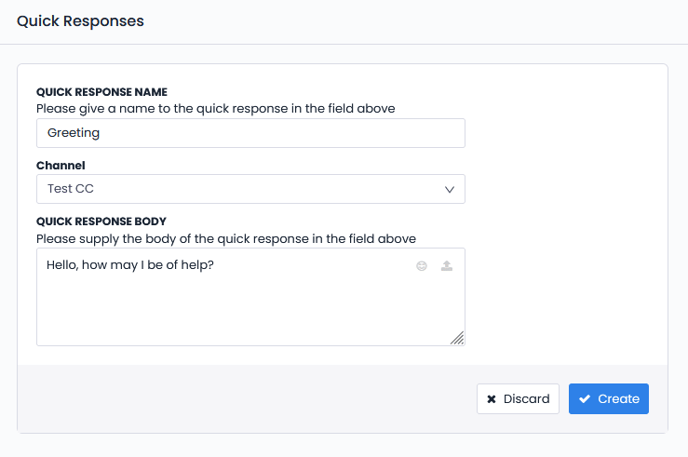Click the checkmark icon on the Create button

pos(584,399)
